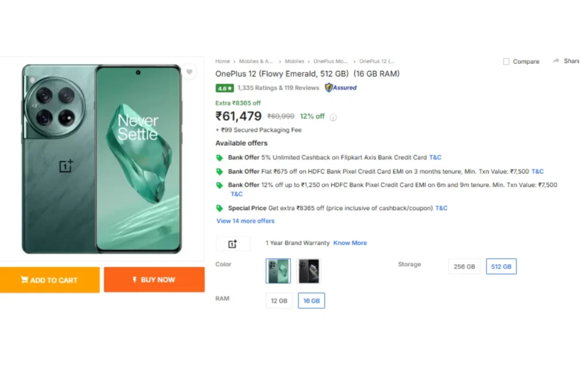Click the Share arrow icon
The height and width of the screenshot is (392, 588).
pos(556,61)
